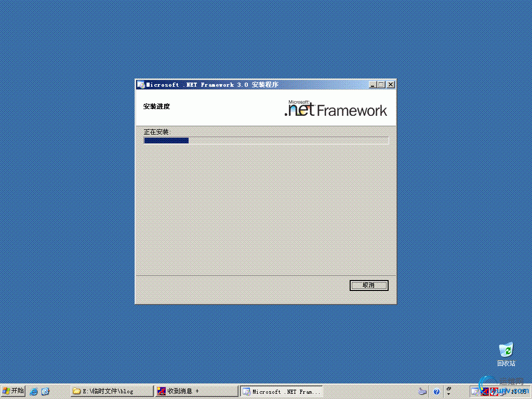Click the second quick launch icon beside Internet Explorer
Image resolution: width=532 pixels, height=399 pixels.
[45, 392]
